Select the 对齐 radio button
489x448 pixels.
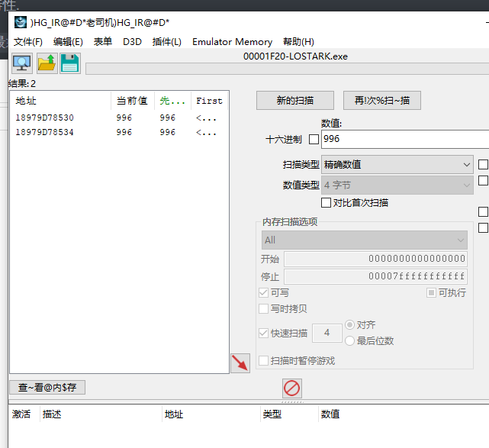click(x=349, y=325)
